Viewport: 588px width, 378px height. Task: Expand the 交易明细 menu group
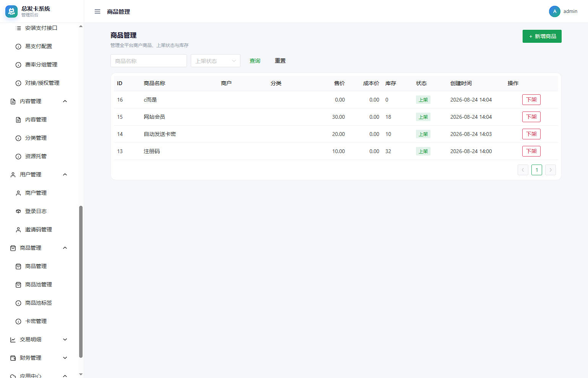click(x=65, y=339)
